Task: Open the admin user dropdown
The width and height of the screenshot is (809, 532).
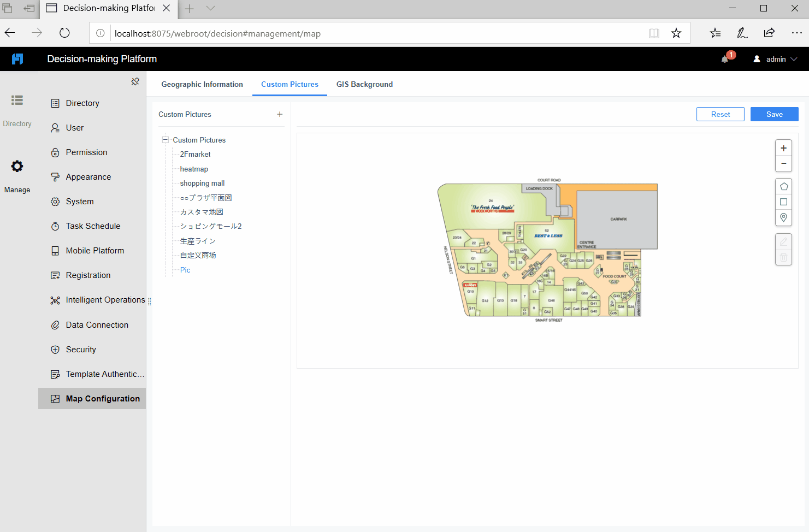Action: tap(776, 59)
